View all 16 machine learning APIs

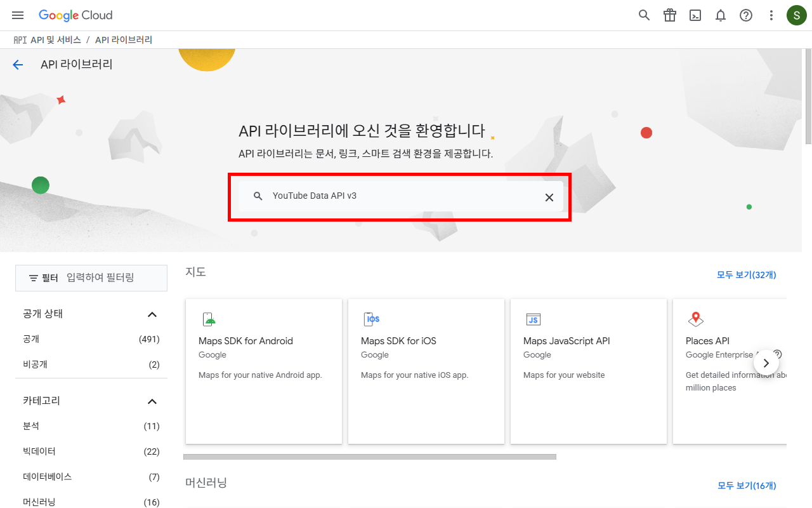click(x=746, y=485)
